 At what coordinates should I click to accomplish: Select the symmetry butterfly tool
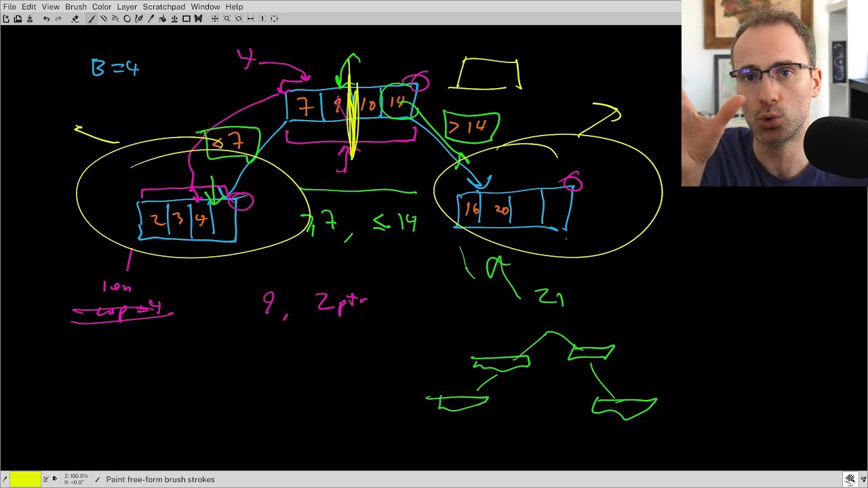point(198,19)
